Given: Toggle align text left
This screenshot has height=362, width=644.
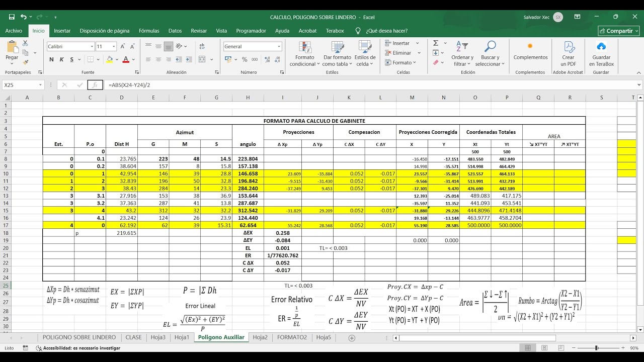Looking at the screenshot, I should pyautogui.click(x=149, y=59).
